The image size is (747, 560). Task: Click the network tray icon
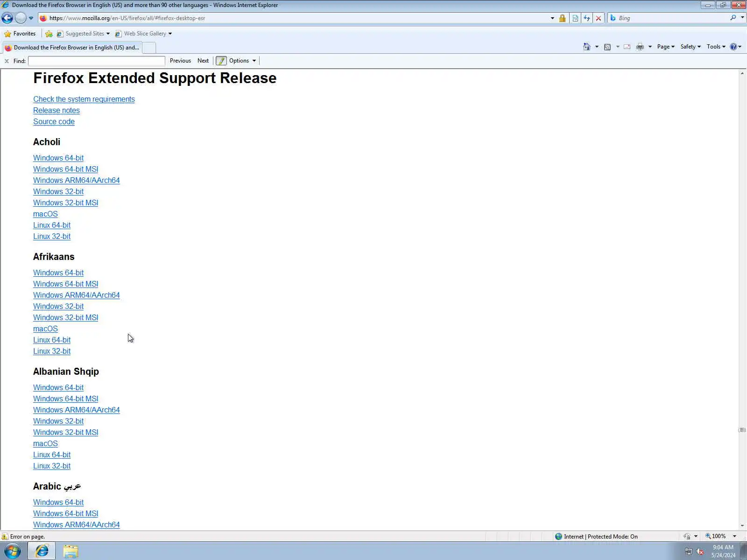[x=688, y=552]
